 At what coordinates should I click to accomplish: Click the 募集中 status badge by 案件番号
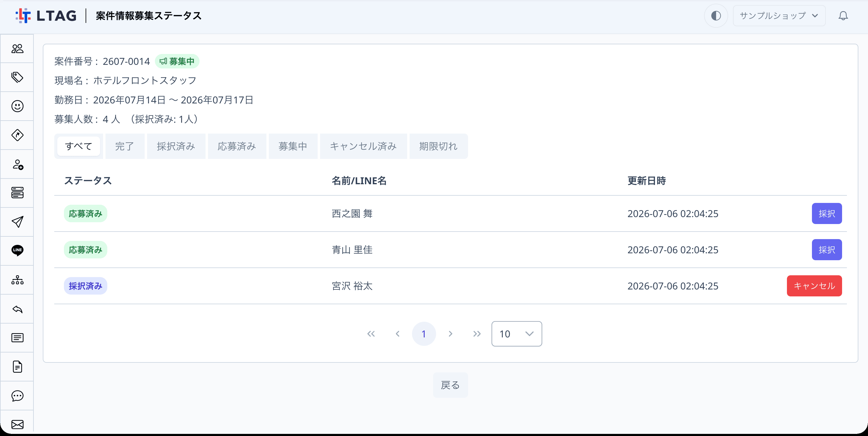pyautogui.click(x=177, y=62)
